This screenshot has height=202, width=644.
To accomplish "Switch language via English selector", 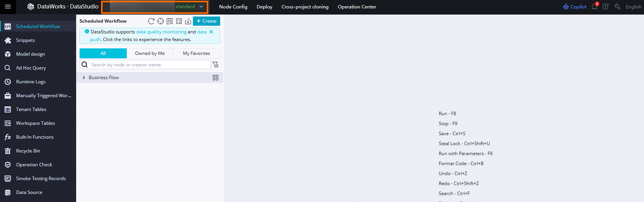I will (x=633, y=7).
